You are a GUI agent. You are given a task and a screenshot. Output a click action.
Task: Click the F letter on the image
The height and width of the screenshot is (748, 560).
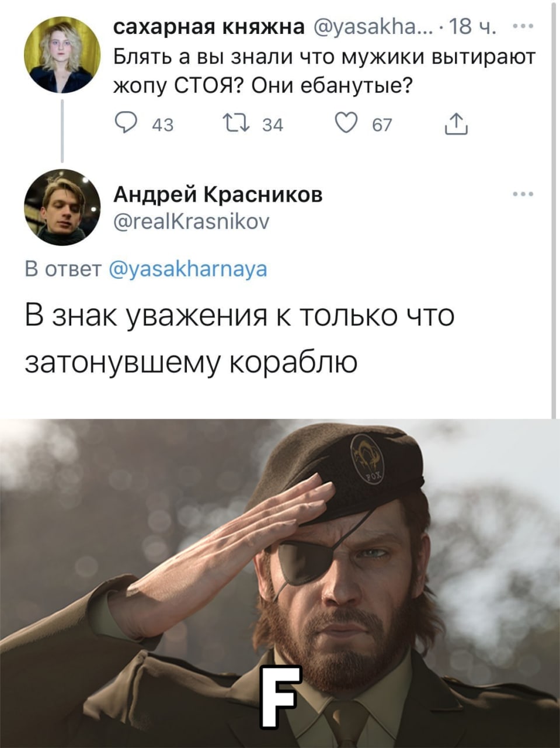(280, 697)
